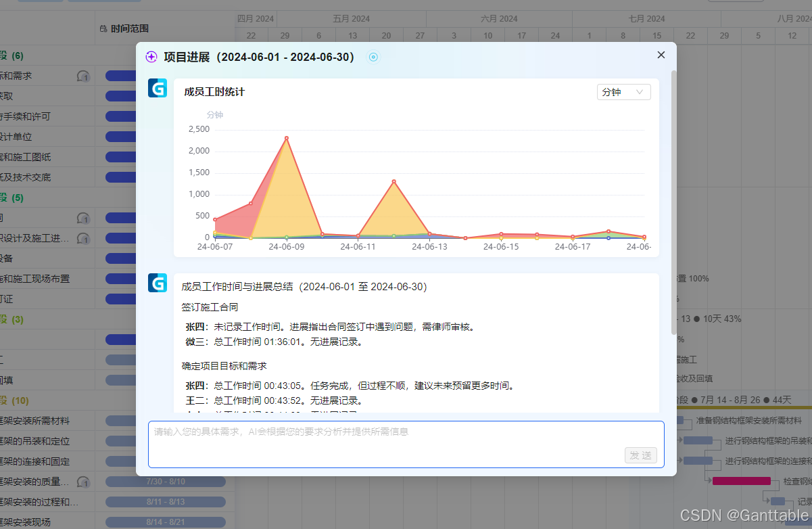Open the 分钟 unit dropdown
The height and width of the screenshot is (529, 812).
(x=623, y=92)
